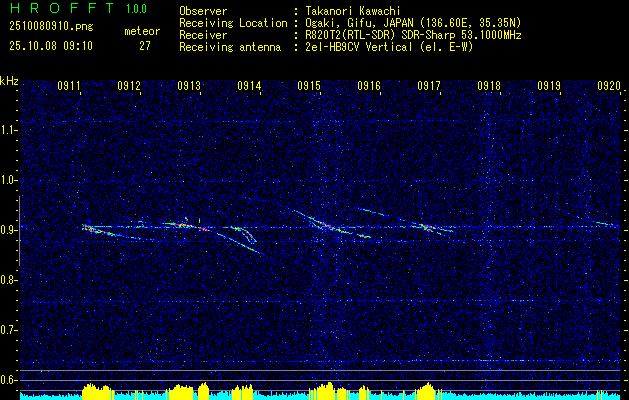Screen dimensions: 629x400
Task: Click the 0914 time marker
Action: pos(250,86)
